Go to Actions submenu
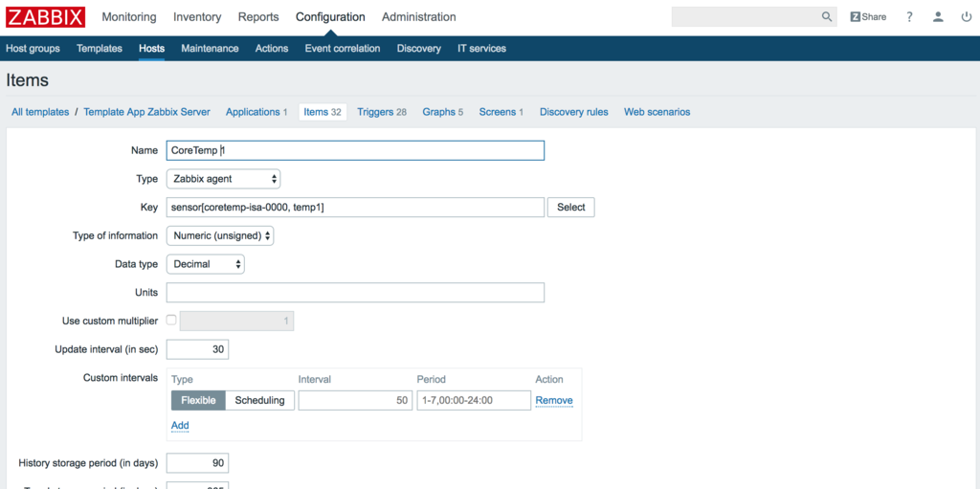The image size is (980, 489). (x=272, y=48)
